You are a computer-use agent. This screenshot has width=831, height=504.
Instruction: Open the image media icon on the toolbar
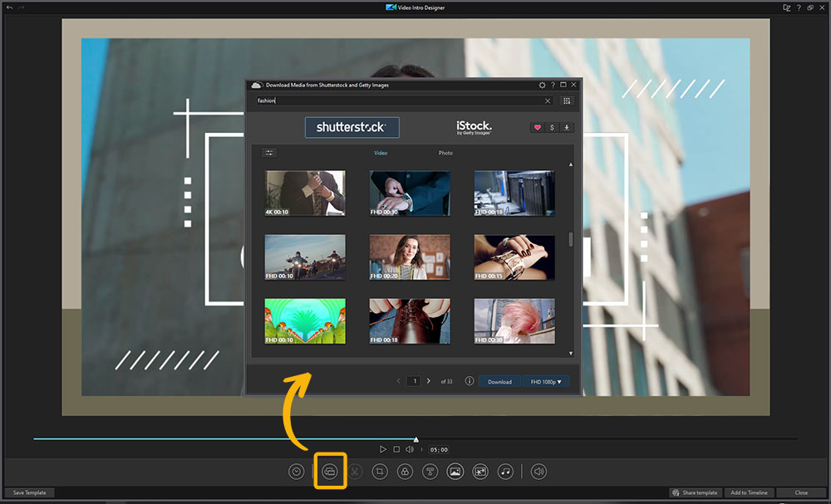pos(455,471)
